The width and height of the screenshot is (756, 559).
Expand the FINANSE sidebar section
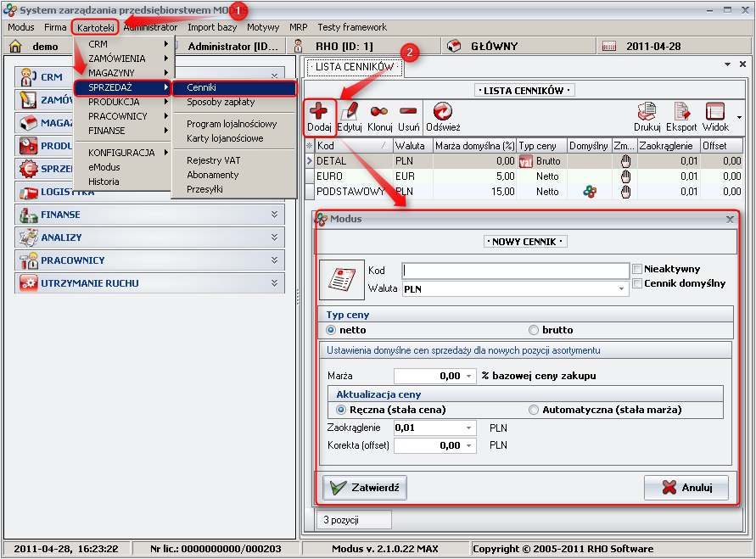pyautogui.click(x=274, y=215)
